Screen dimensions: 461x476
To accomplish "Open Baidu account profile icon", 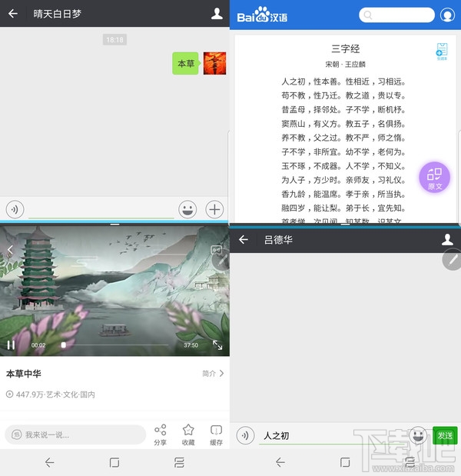I will pyautogui.click(x=447, y=15).
